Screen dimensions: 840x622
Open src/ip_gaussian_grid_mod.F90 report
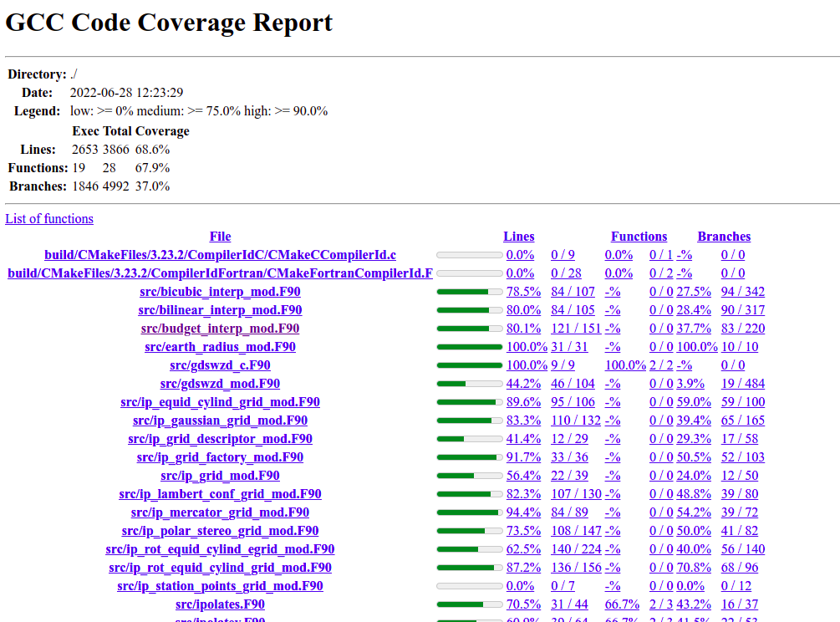pyautogui.click(x=220, y=421)
